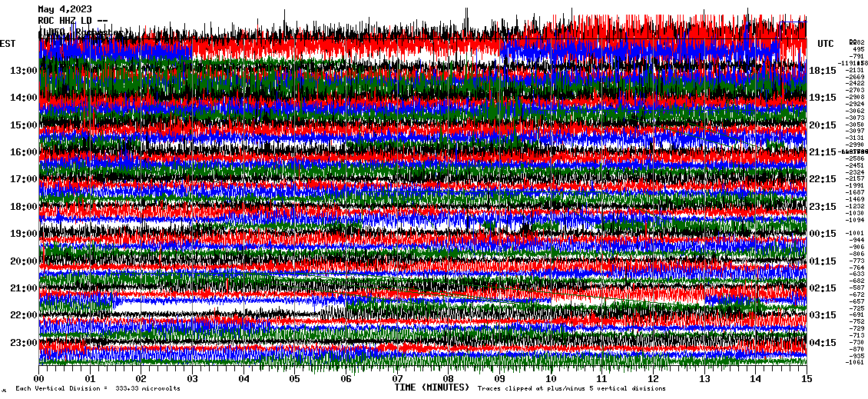Click the traces clipped footnote text
Screen dimensions: 868x399
[571, 389]
